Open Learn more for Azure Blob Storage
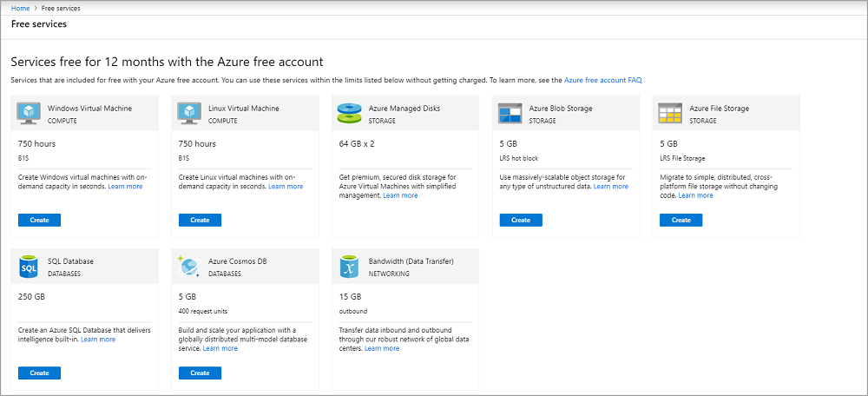The image size is (868, 396). (610, 187)
